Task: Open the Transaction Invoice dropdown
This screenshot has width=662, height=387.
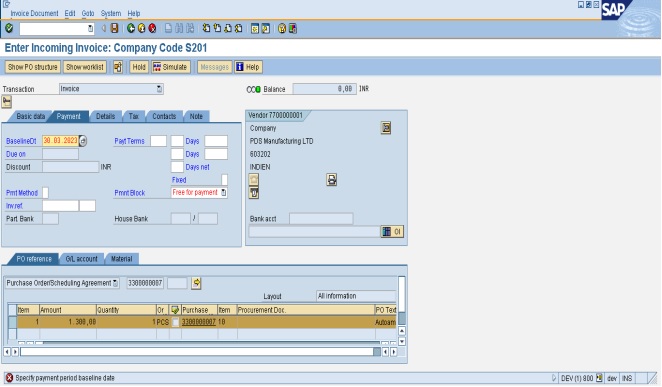Action: [159, 89]
